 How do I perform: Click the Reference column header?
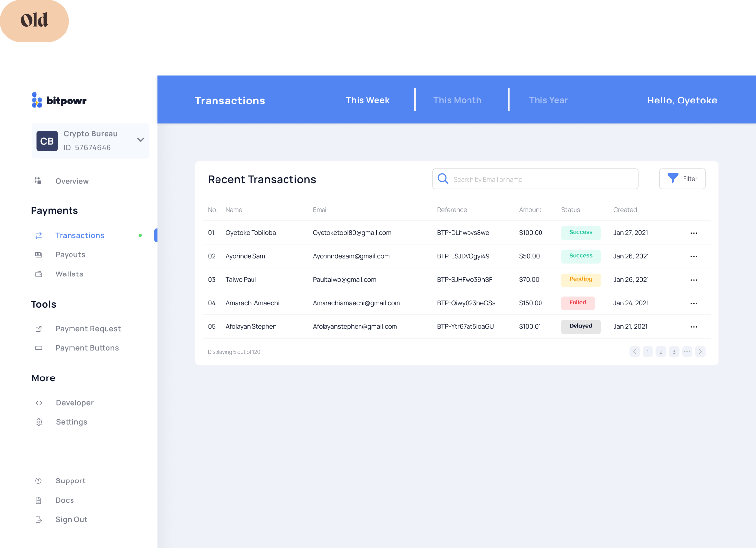pyautogui.click(x=452, y=210)
